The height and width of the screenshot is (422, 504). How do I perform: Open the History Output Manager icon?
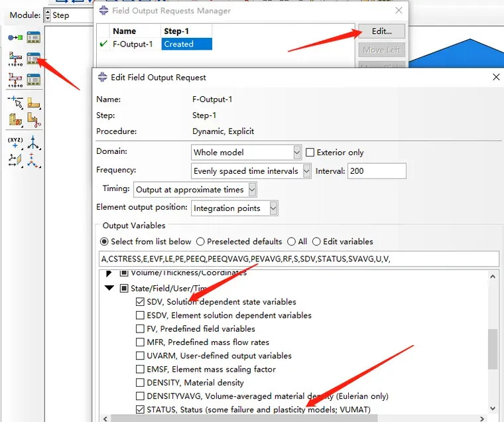(33, 80)
